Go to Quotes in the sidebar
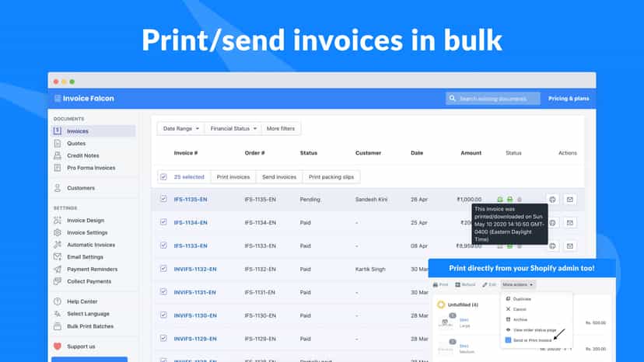This screenshot has width=644, height=362. (x=76, y=143)
